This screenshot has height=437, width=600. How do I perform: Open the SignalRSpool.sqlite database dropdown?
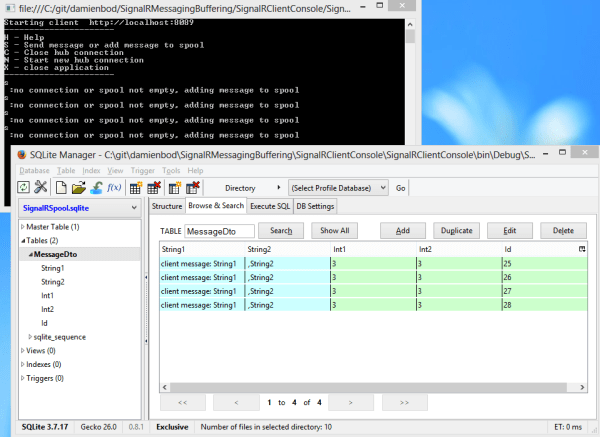[80, 208]
